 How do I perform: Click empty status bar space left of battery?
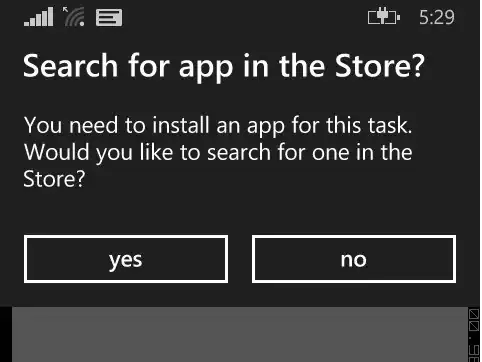point(245,17)
